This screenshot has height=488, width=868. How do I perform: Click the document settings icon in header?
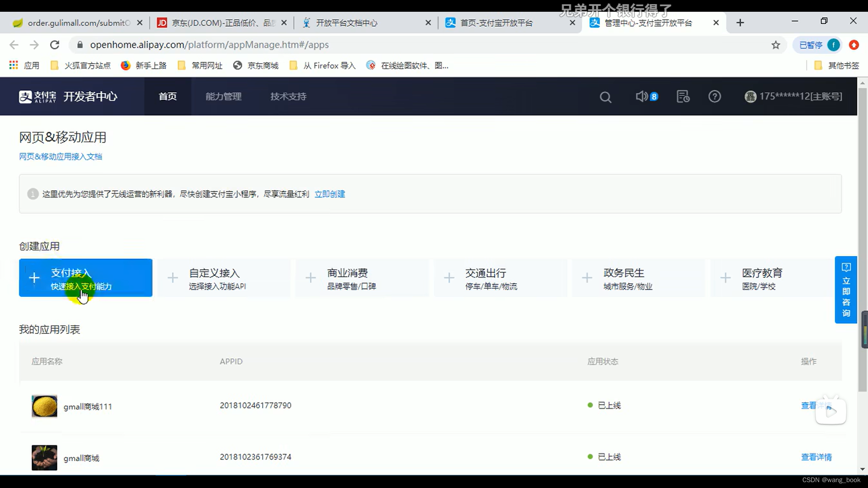683,96
